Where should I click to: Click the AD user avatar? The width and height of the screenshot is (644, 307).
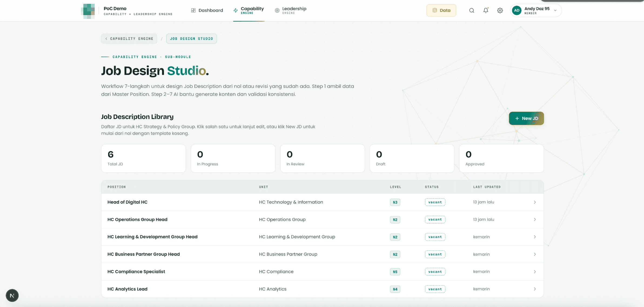pos(517,11)
